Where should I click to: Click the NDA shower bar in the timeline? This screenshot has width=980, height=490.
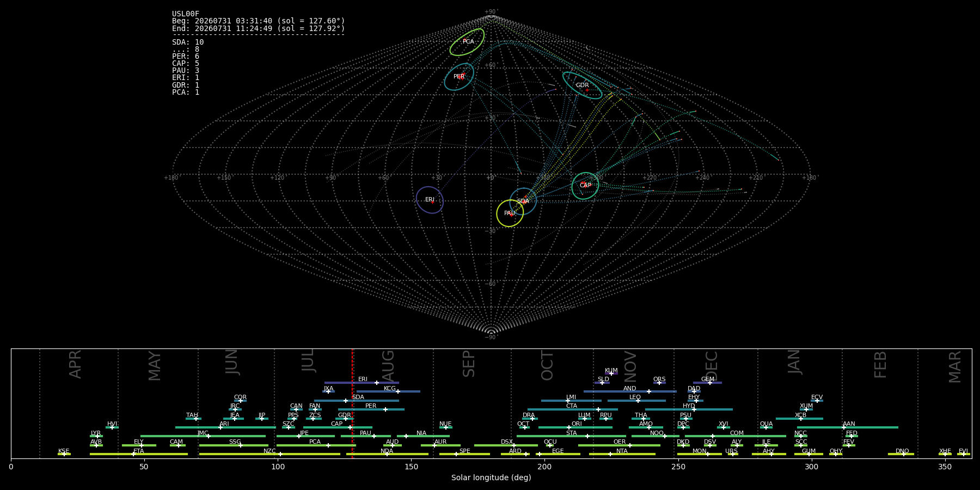pyautogui.click(x=387, y=454)
